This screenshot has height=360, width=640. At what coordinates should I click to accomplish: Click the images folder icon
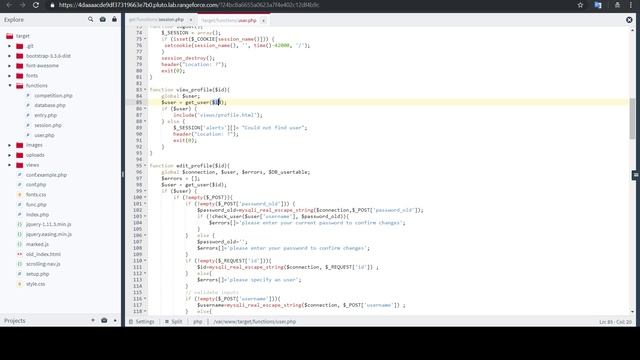20,145
